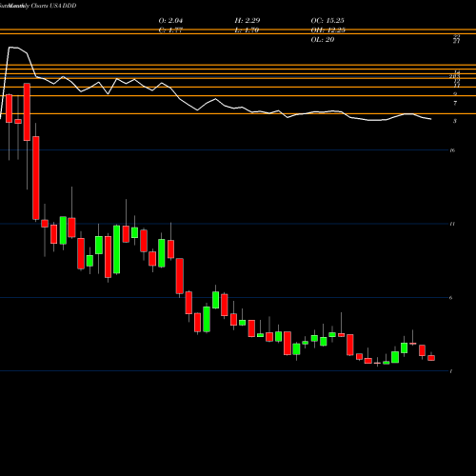Click the '16' price axis label
Viewport: 476px width, 476px height.
pyautogui.click(x=452, y=150)
